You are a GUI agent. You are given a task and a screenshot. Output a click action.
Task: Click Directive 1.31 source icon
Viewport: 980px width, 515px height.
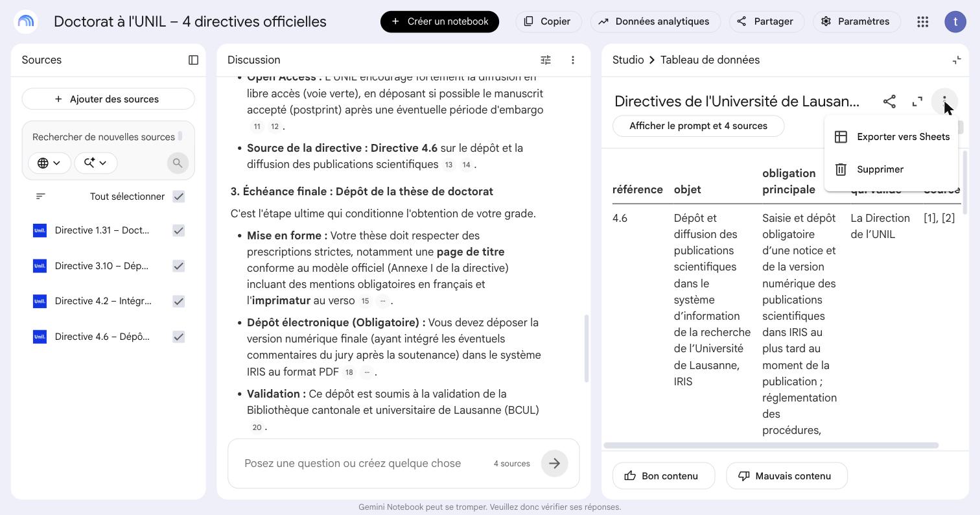click(x=40, y=230)
